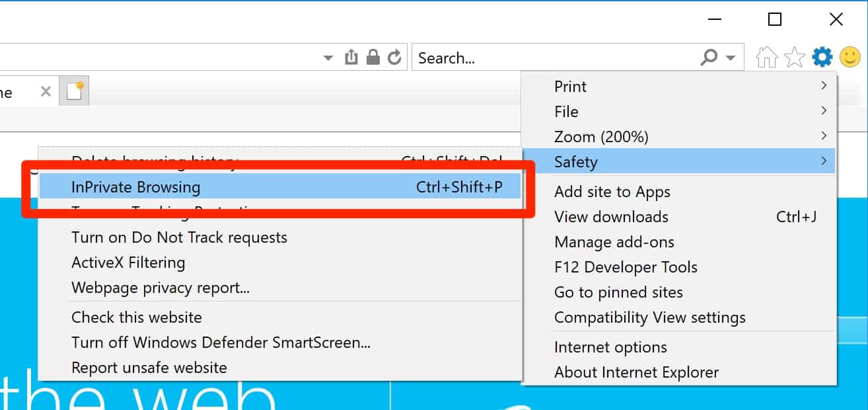Expand the search provider dropdown arrow
Screen dimensions: 868x410
(x=731, y=58)
